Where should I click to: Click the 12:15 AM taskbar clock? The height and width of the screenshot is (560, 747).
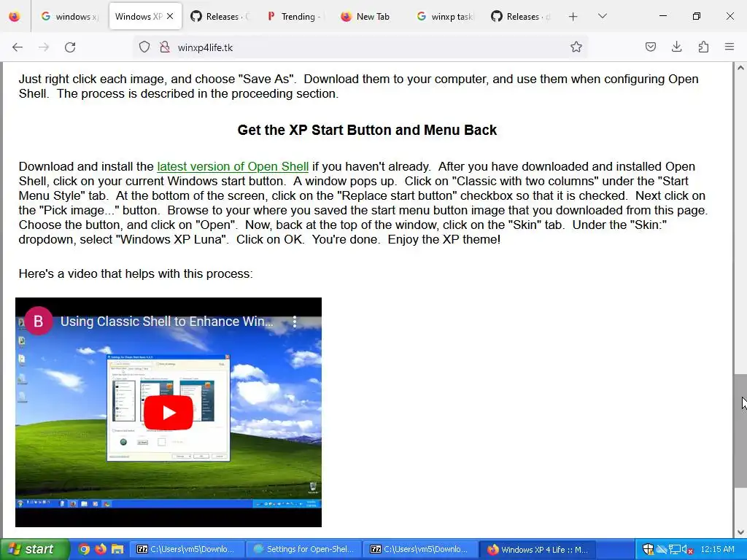click(x=718, y=549)
